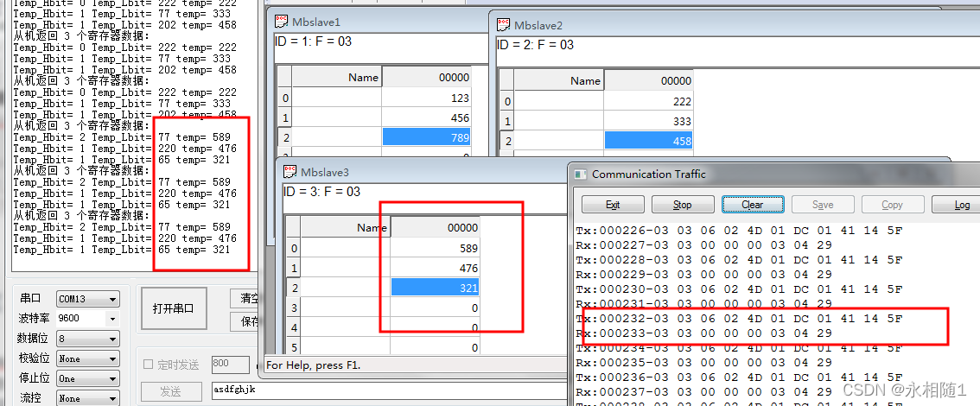Click the Mbslave1 window document icon

[282, 22]
